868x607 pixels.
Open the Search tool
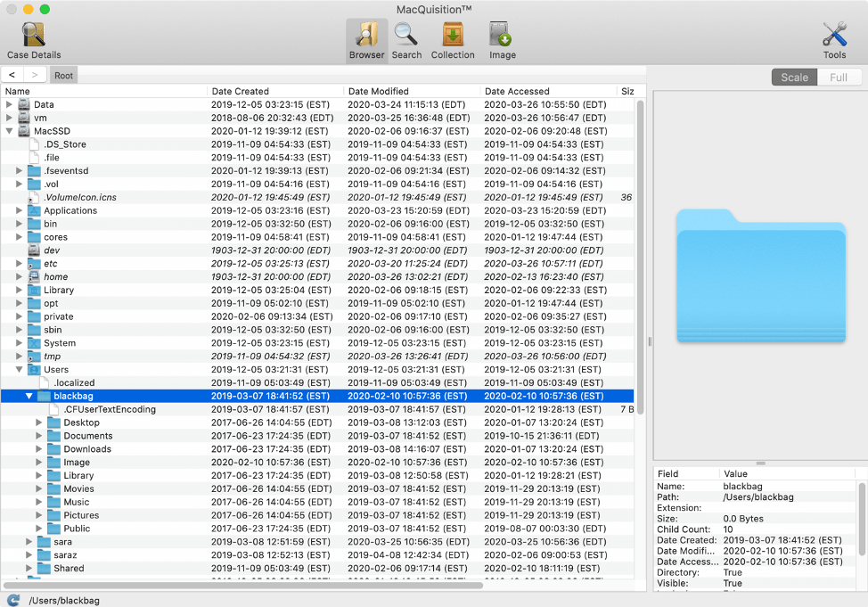click(406, 41)
